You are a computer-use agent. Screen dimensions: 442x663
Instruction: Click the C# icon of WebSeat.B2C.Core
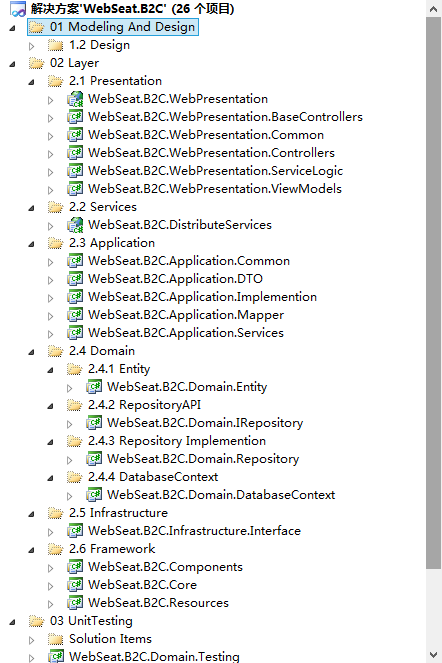(75, 585)
